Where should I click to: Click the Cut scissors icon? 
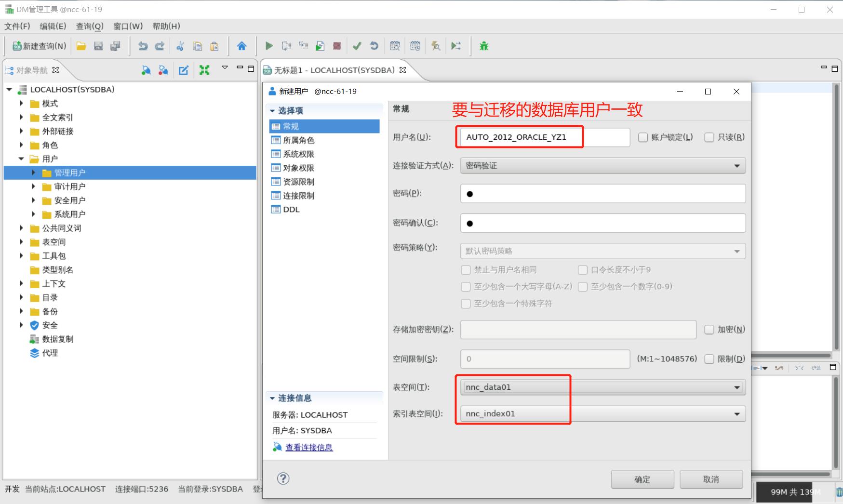(x=180, y=46)
